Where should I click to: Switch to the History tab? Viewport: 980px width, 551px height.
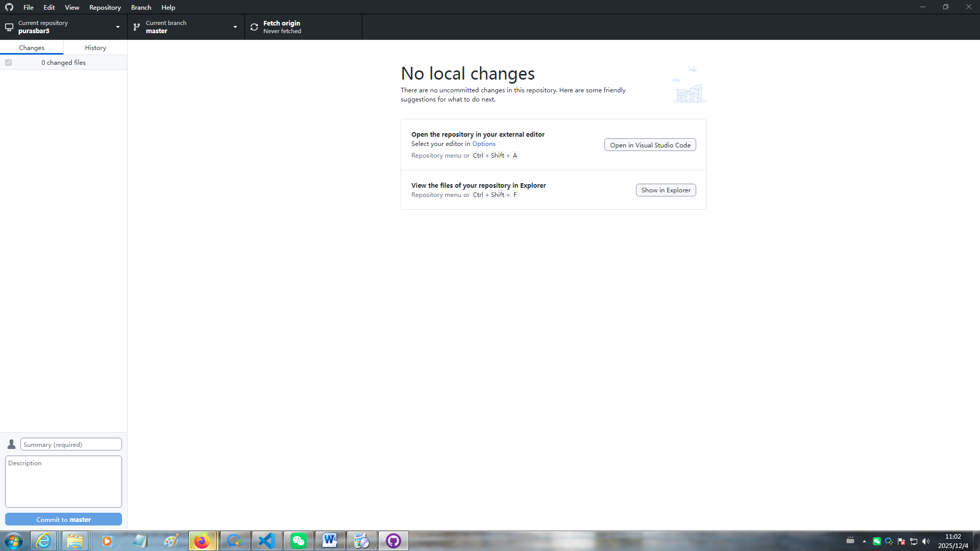95,47
